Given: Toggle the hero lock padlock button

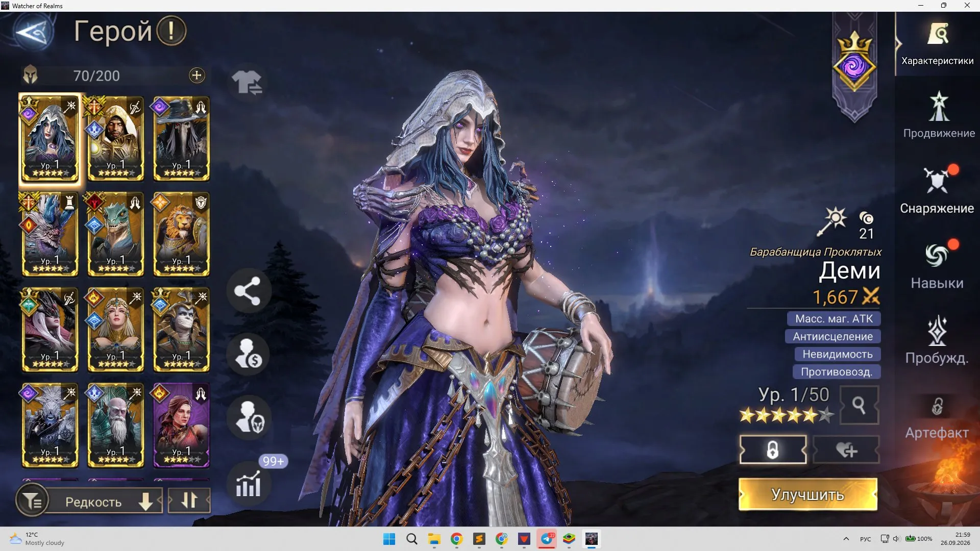Looking at the screenshot, I should tap(773, 450).
